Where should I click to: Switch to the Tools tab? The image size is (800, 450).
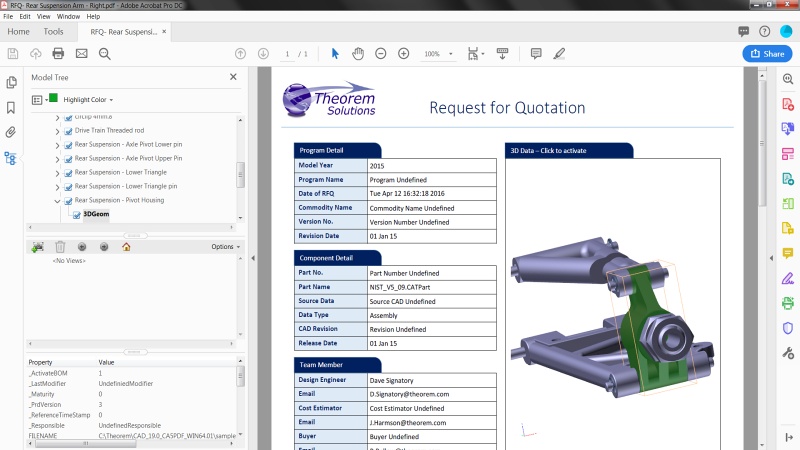point(53,32)
